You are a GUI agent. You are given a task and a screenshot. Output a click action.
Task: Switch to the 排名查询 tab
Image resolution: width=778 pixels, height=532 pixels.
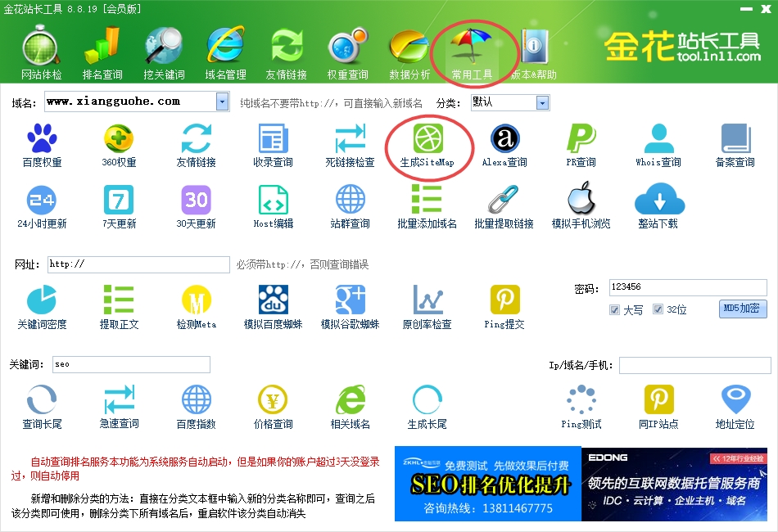102,52
